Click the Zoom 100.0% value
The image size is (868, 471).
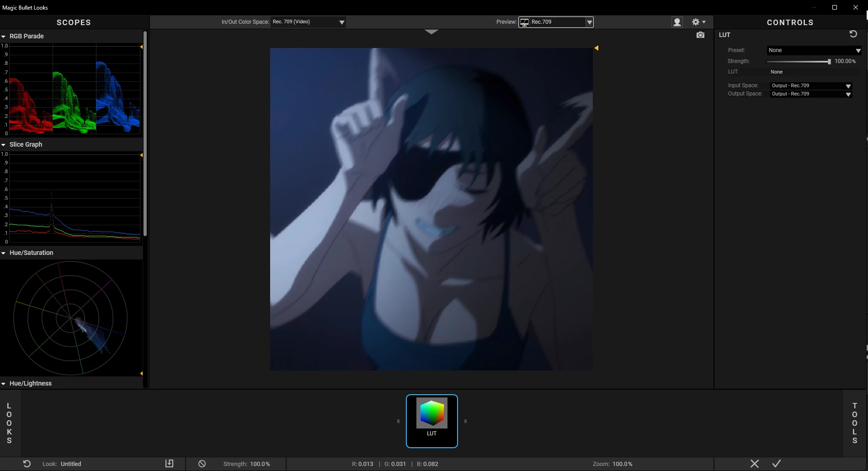pos(623,464)
